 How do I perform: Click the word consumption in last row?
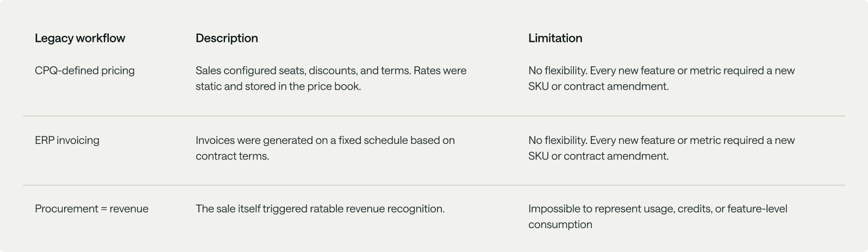pos(560,224)
